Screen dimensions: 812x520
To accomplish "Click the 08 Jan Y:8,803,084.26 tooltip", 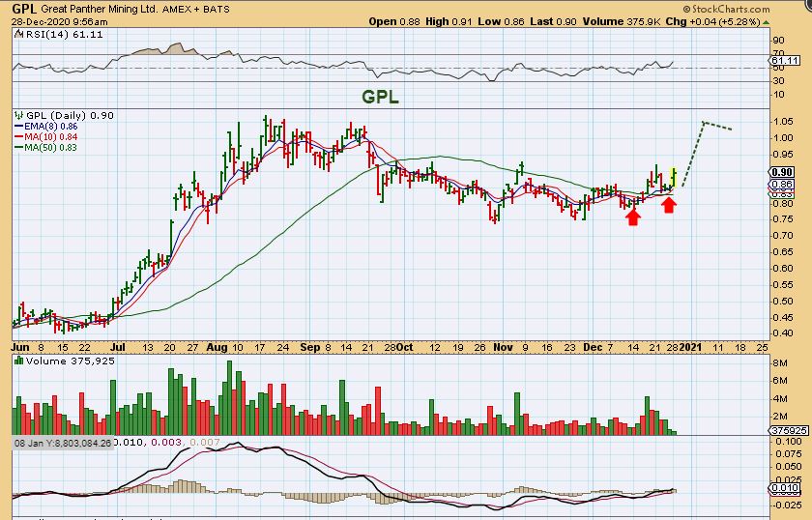I will coord(63,443).
